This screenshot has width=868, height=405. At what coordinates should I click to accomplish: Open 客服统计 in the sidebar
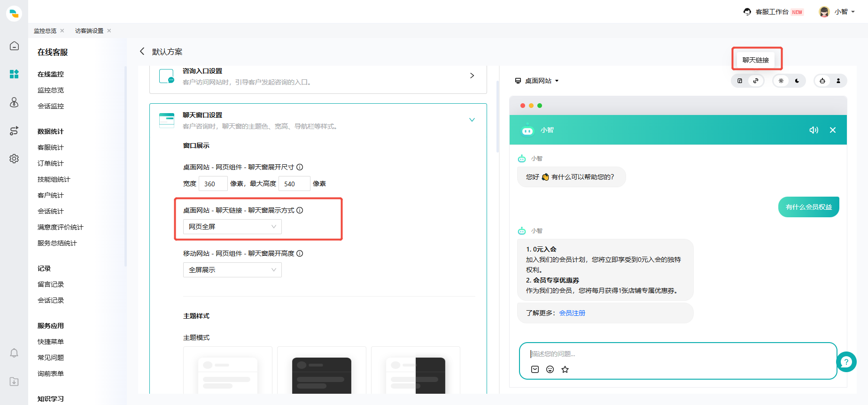51,147
